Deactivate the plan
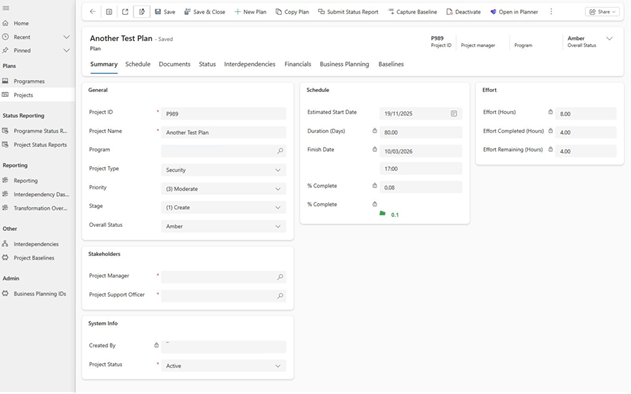 tap(464, 12)
